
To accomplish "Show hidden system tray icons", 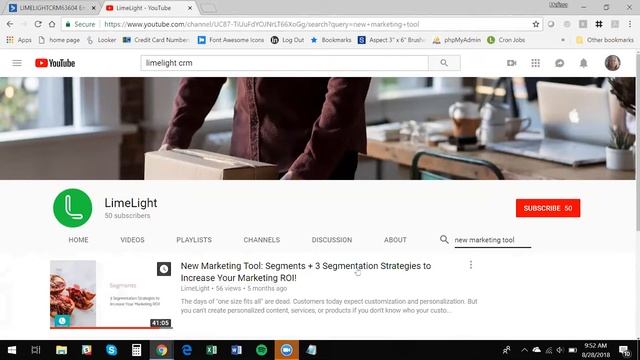I will coord(524,350).
